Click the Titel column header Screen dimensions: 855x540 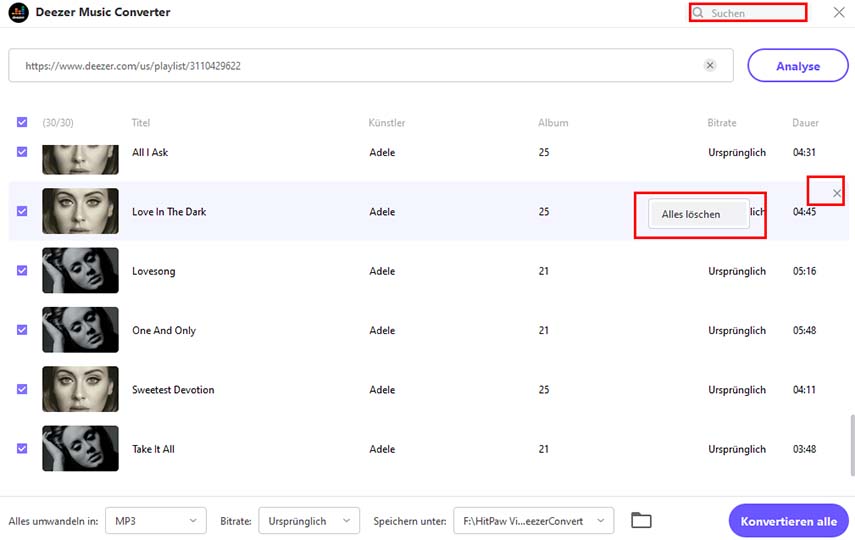pos(141,123)
